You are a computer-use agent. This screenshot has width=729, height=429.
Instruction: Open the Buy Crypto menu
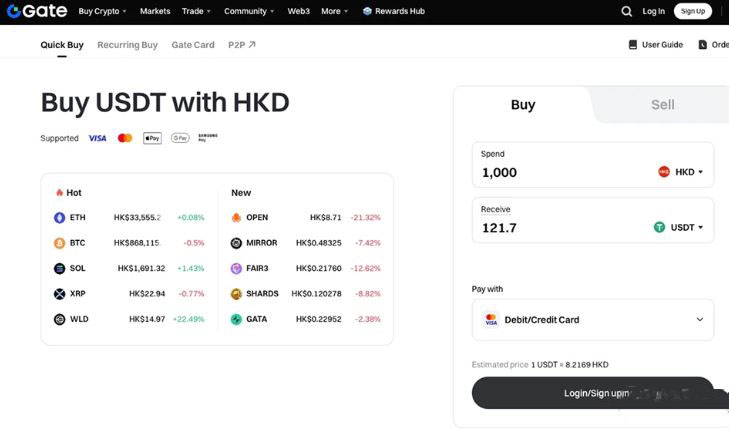click(103, 11)
